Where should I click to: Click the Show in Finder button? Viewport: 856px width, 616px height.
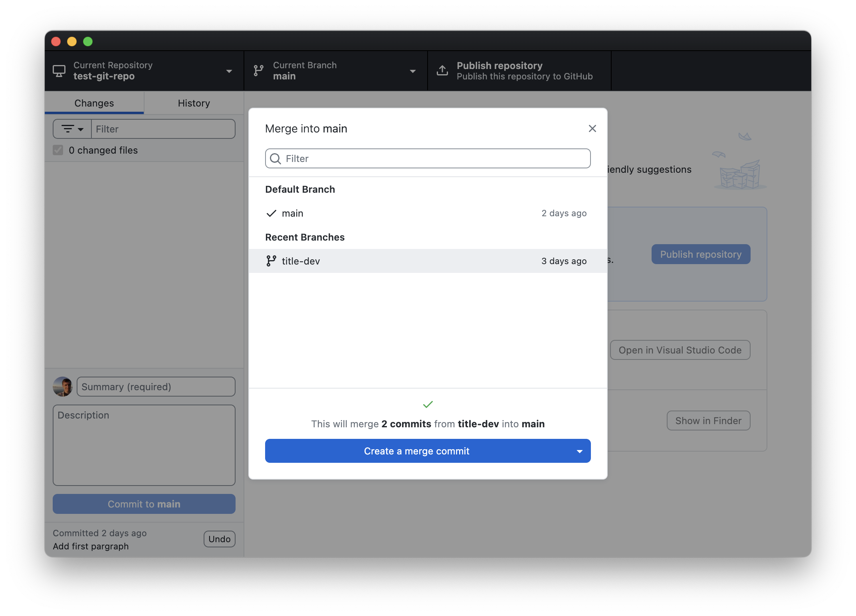708,421
